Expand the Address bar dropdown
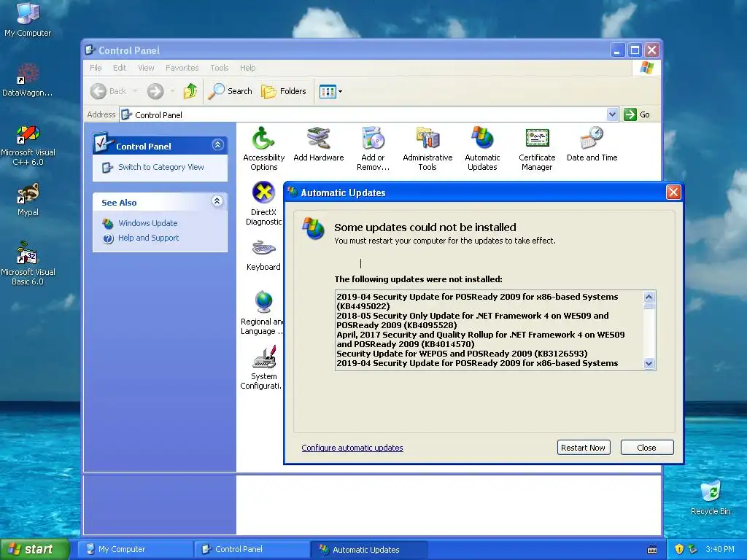 [x=612, y=114]
